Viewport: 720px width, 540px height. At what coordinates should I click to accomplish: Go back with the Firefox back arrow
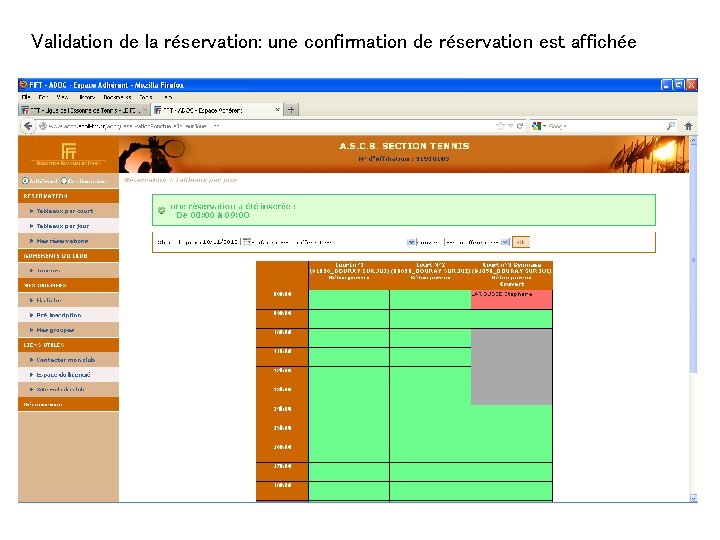coord(28,126)
